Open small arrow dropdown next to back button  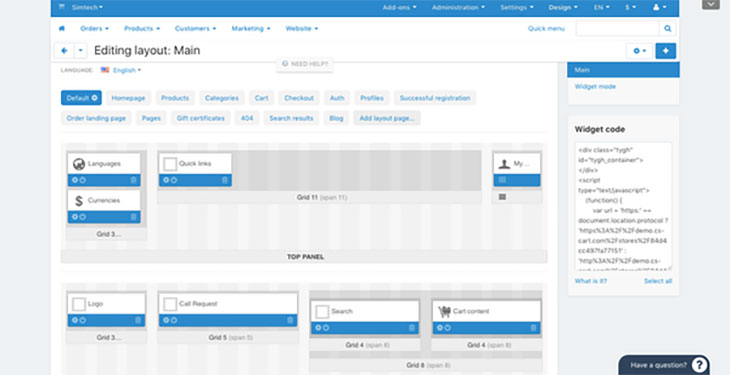pyautogui.click(x=81, y=51)
